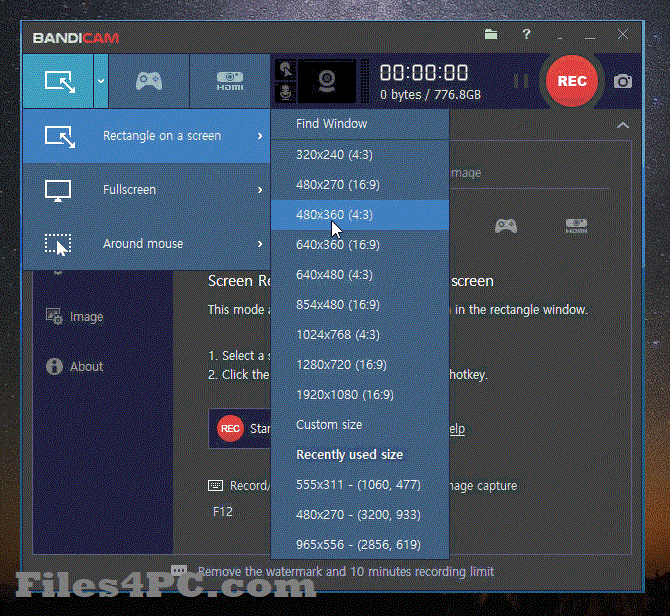The image size is (670, 616).
Task: Click the Rectangle on a screen icon in menu
Action: click(x=60, y=137)
